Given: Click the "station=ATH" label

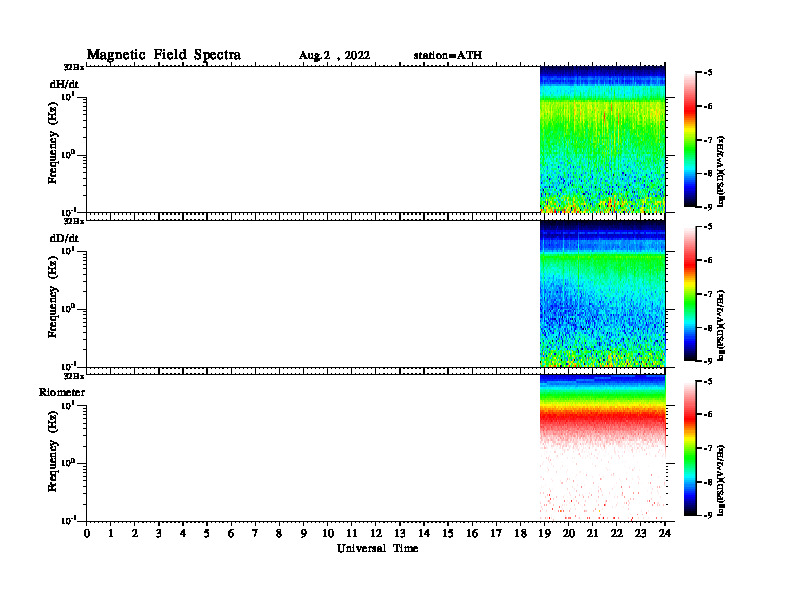Looking at the screenshot, I should coord(448,55).
